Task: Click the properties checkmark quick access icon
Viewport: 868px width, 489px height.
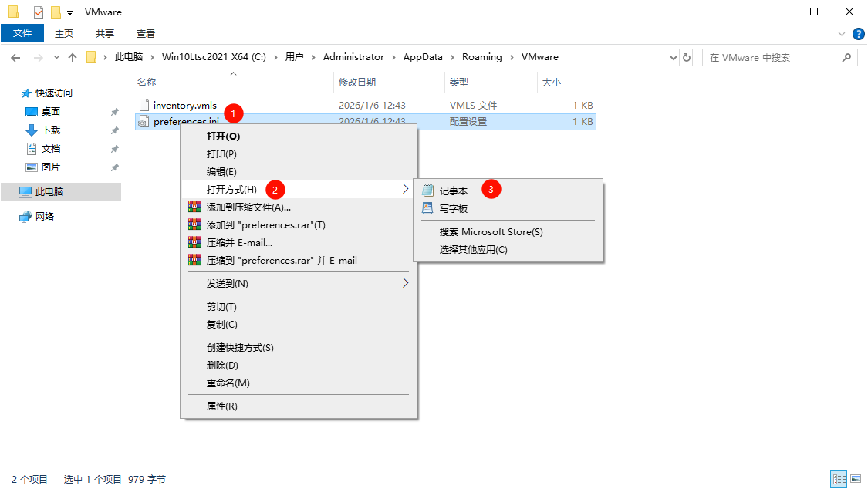Action: (39, 12)
